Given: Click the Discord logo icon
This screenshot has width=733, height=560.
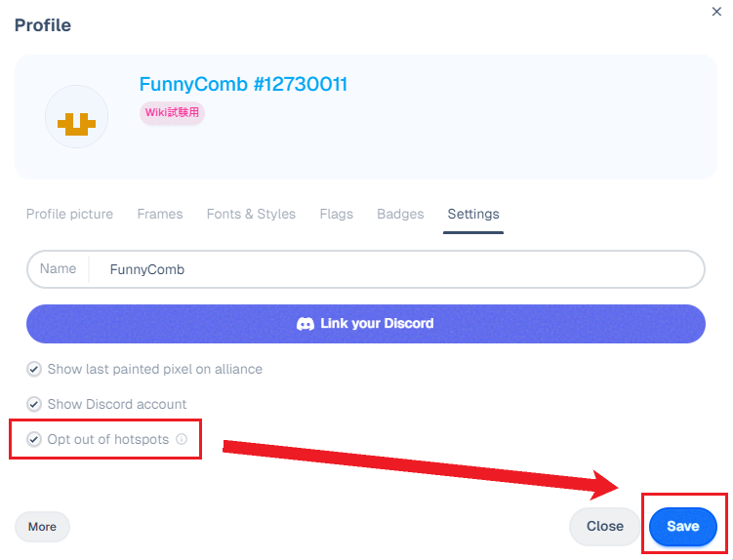Looking at the screenshot, I should click(305, 324).
